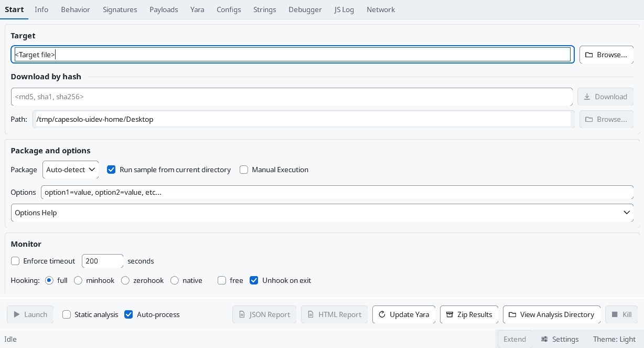Click the Options text field
Viewport: 644px width, 348px height.
(x=337, y=193)
